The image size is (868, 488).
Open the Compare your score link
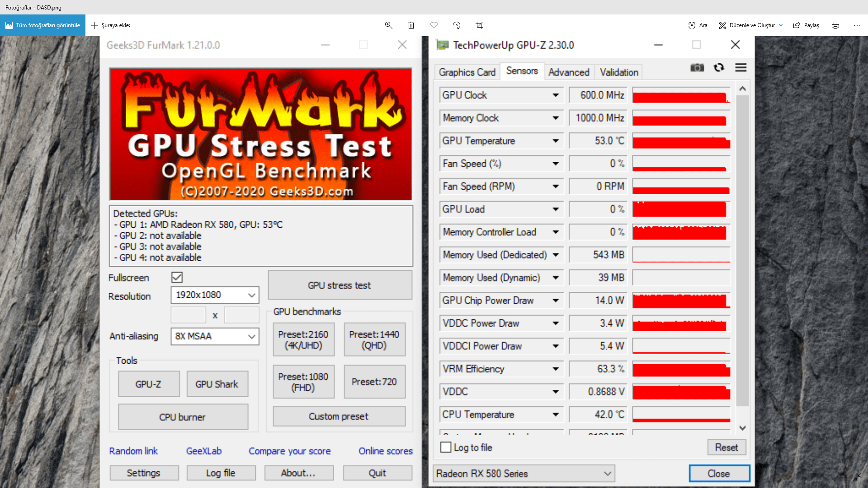click(289, 451)
